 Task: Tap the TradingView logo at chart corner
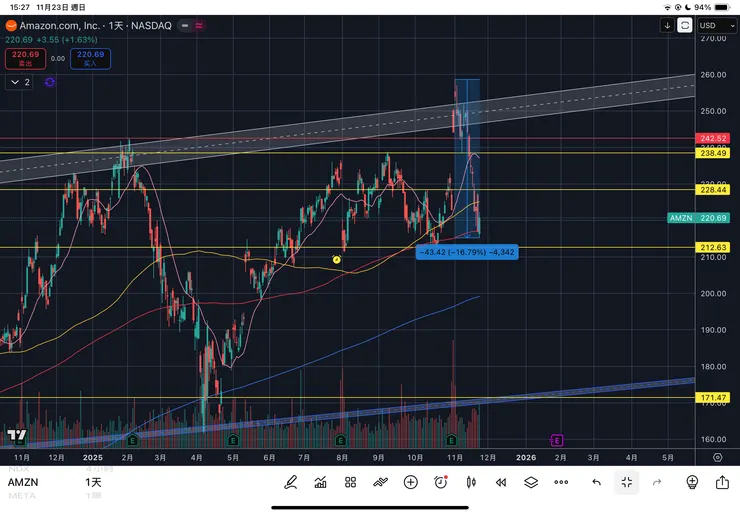point(17,435)
